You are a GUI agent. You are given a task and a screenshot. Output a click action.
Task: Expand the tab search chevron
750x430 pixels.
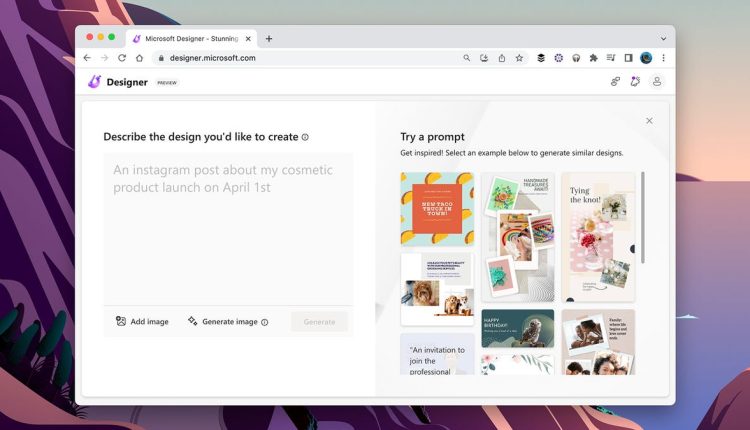663,39
